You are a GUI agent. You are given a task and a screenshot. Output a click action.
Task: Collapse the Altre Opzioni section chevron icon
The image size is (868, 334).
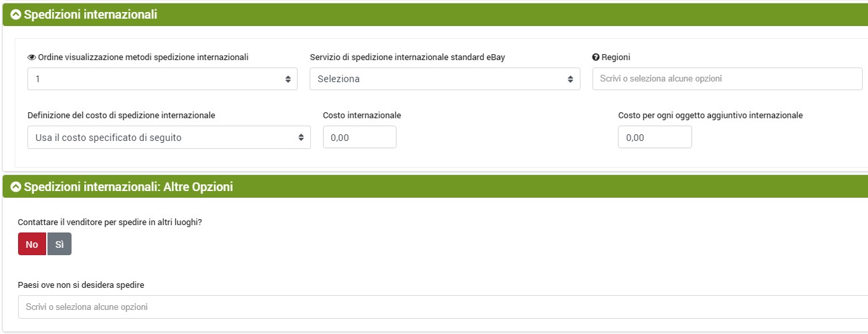(16, 187)
